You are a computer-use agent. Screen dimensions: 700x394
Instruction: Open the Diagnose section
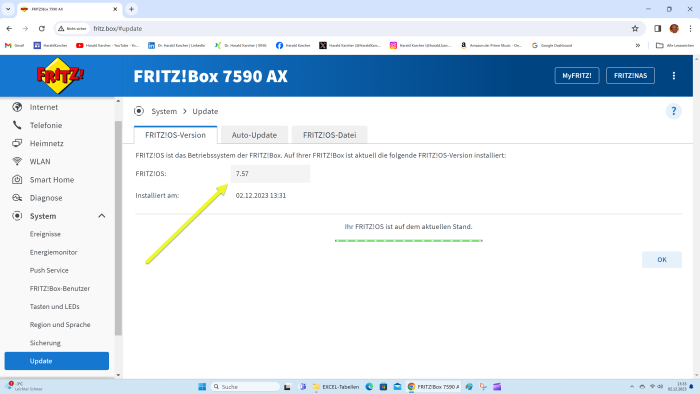coord(46,198)
